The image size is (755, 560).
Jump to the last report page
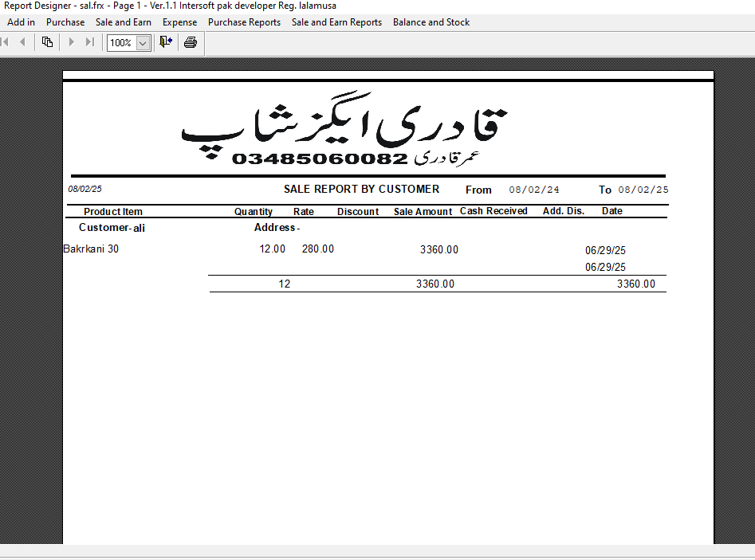click(88, 42)
